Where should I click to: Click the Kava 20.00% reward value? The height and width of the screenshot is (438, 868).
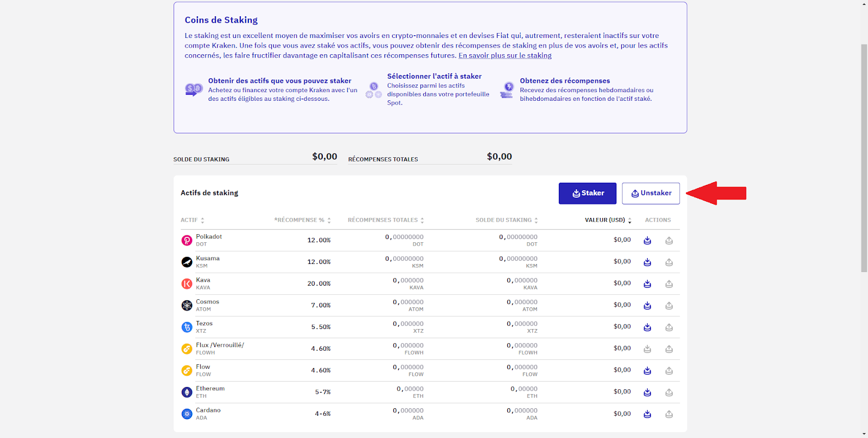[319, 284]
